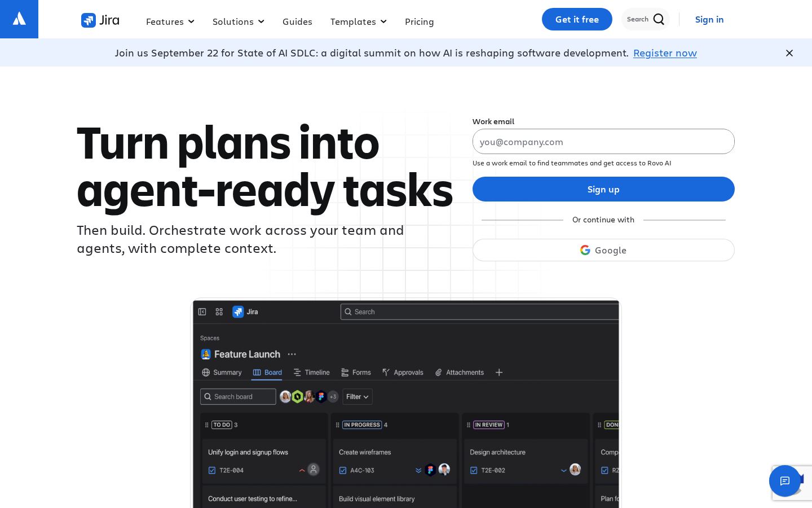This screenshot has height=508, width=812.
Task: Click the Jira icon inside the preview
Action: pos(238,312)
